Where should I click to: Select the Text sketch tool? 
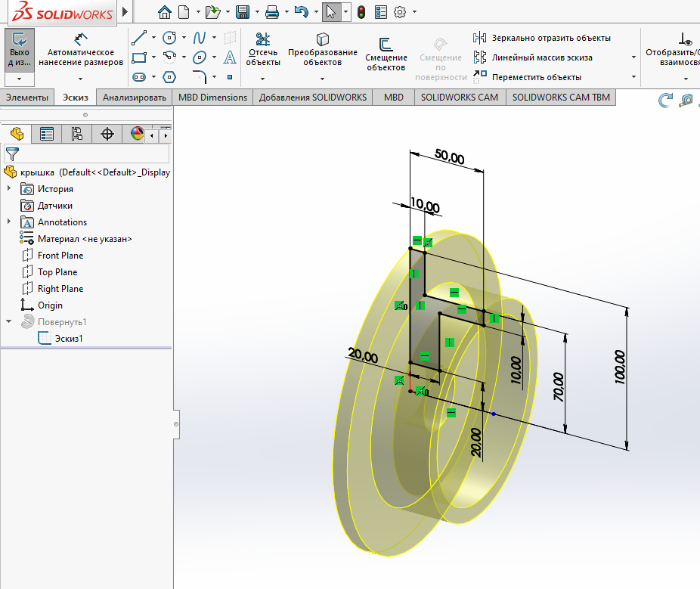(230, 57)
